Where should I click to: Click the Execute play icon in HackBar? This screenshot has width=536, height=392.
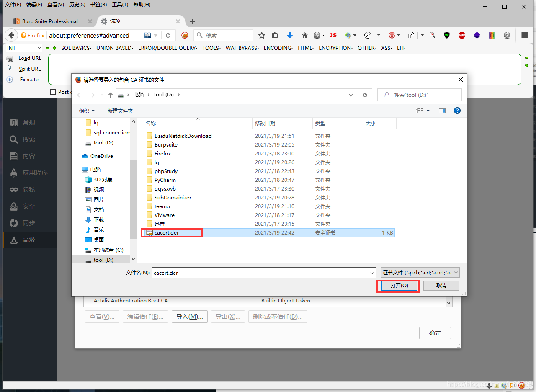(10, 80)
